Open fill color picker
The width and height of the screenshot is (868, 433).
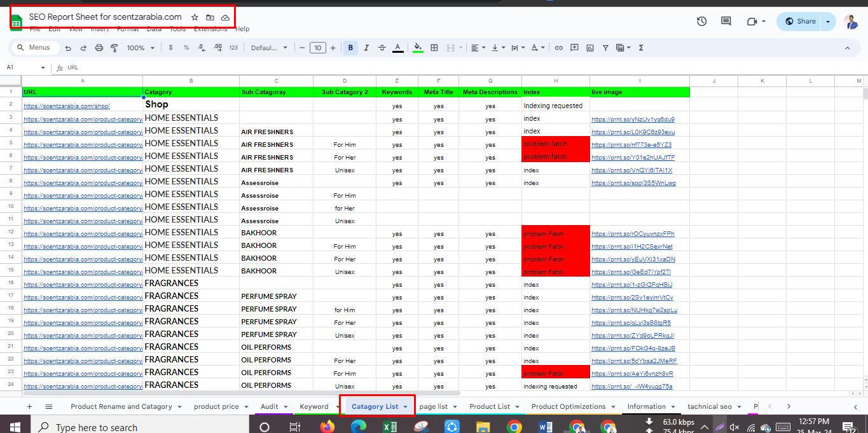tap(418, 48)
